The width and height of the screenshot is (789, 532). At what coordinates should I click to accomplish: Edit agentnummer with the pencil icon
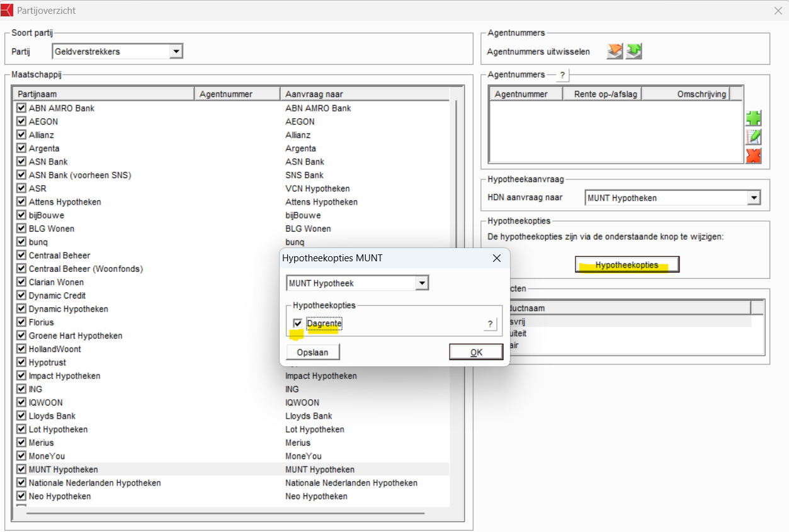(x=753, y=137)
